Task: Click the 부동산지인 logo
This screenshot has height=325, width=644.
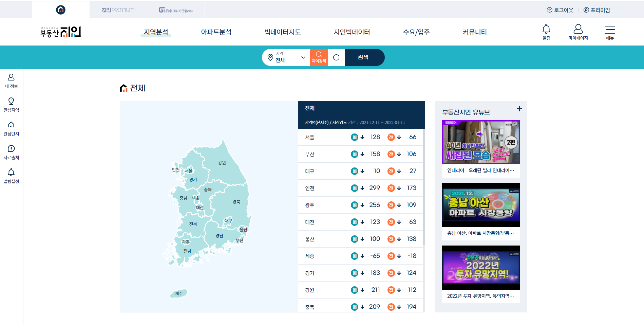Action: 61,32
